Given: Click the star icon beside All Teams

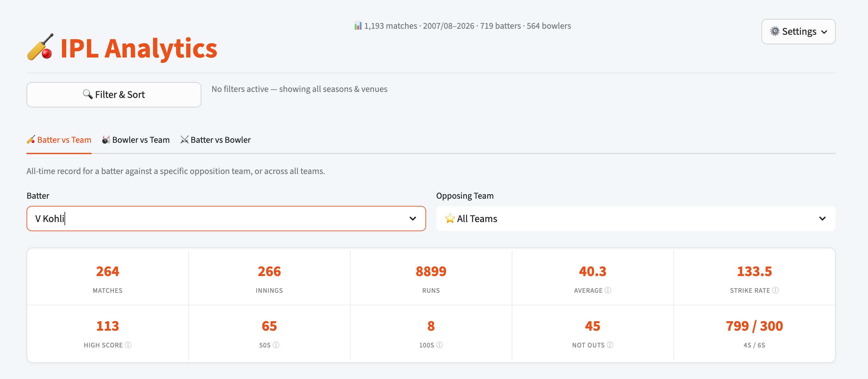Looking at the screenshot, I should (449, 219).
